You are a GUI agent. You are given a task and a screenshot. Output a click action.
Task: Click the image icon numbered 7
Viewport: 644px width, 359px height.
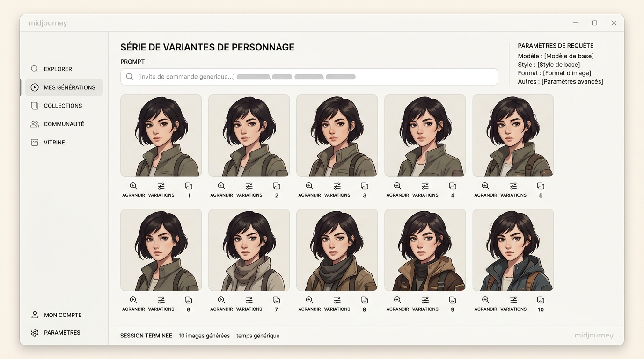tap(277, 300)
